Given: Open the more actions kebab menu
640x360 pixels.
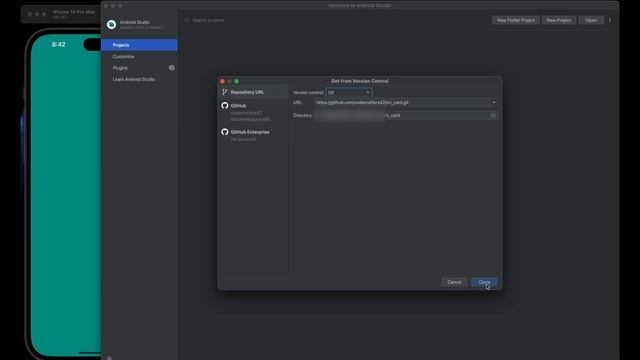Looking at the screenshot, I should [610, 20].
